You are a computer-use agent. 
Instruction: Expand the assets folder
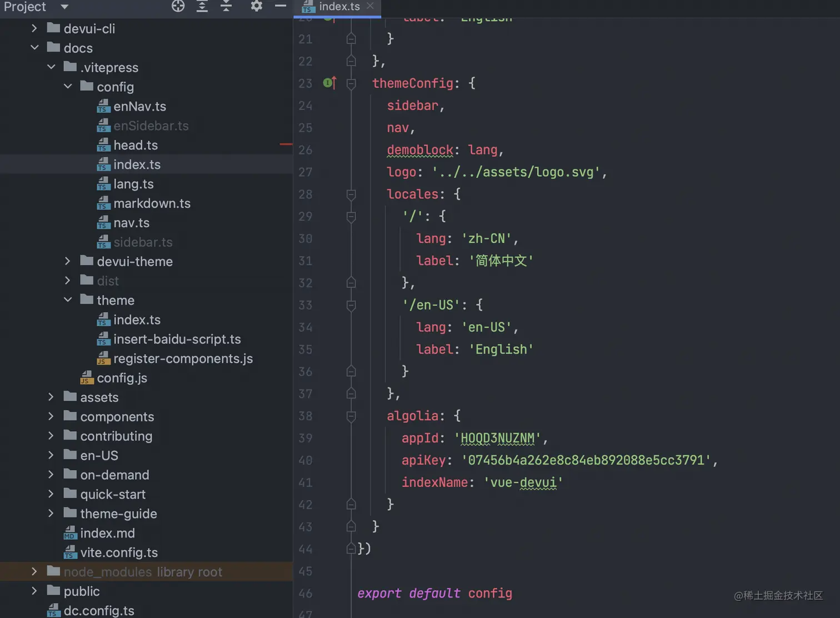tap(51, 397)
